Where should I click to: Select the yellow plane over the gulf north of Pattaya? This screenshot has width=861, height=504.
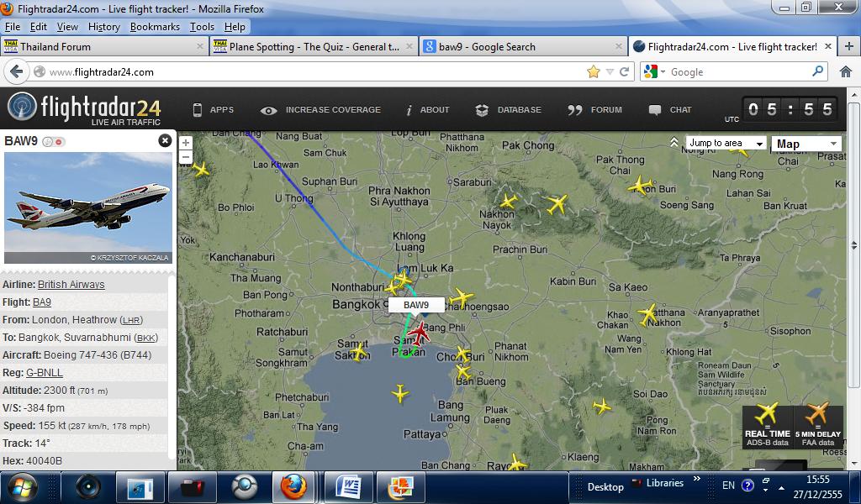point(400,394)
